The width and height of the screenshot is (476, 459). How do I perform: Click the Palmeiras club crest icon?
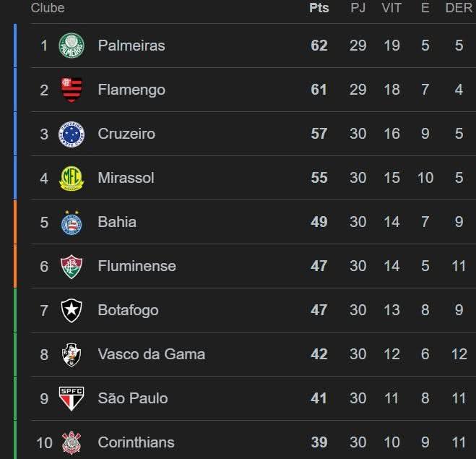pos(72,46)
